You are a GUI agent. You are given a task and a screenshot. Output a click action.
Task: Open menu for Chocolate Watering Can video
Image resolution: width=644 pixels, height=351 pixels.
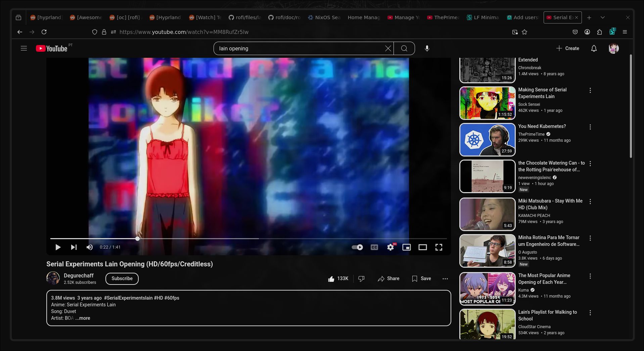coord(590,164)
